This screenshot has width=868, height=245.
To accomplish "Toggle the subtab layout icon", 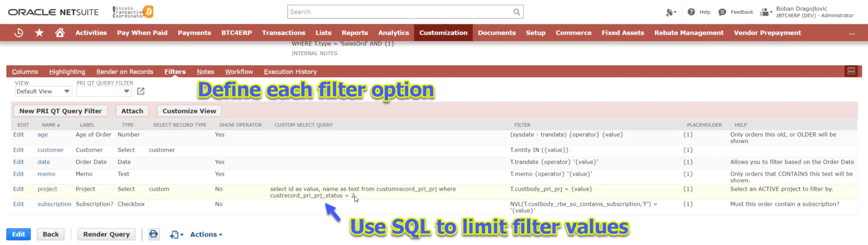I will pos(851,71).
